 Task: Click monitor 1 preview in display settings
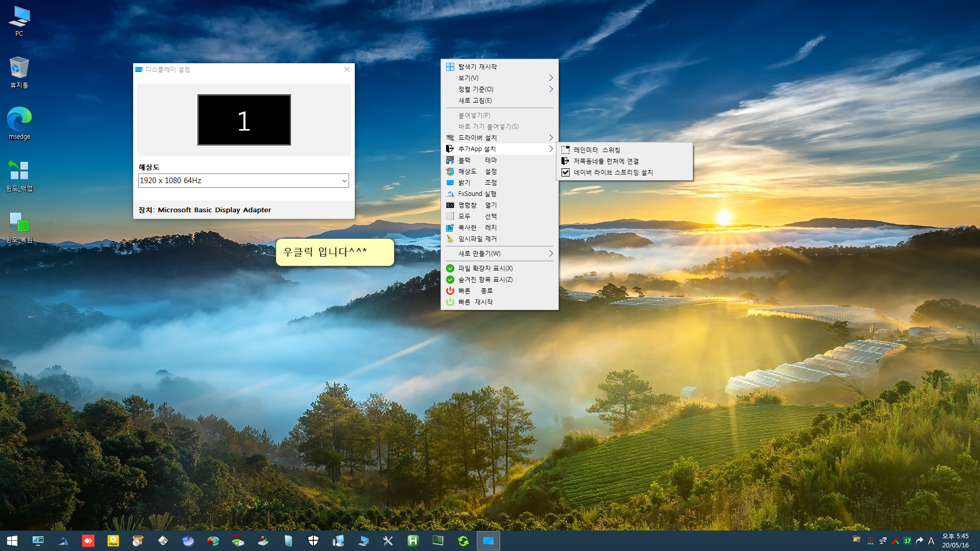(244, 120)
